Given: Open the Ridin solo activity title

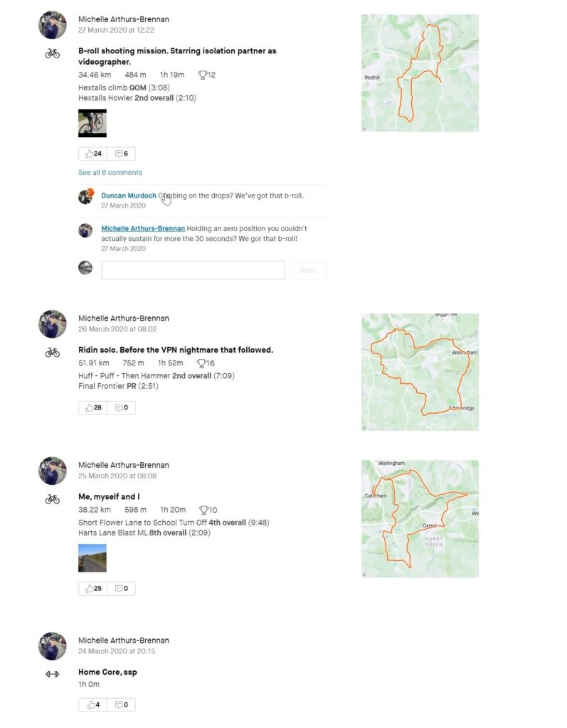Looking at the screenshot, I should click(176, 350).
